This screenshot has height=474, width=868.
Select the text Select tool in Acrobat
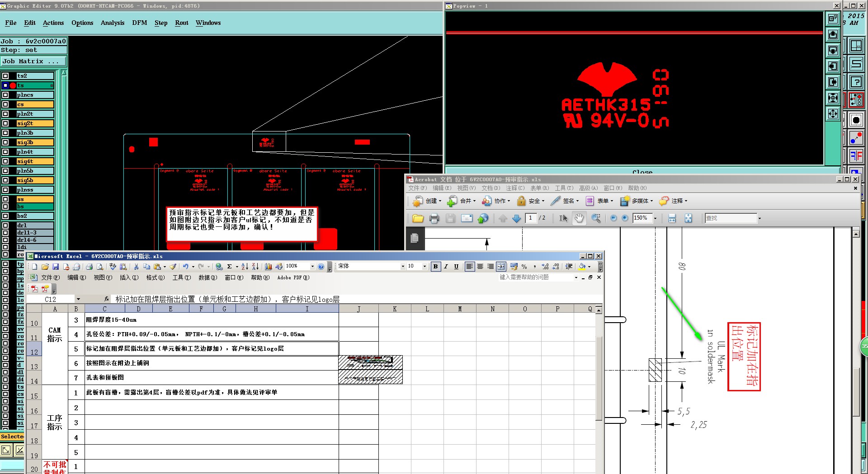563,219
